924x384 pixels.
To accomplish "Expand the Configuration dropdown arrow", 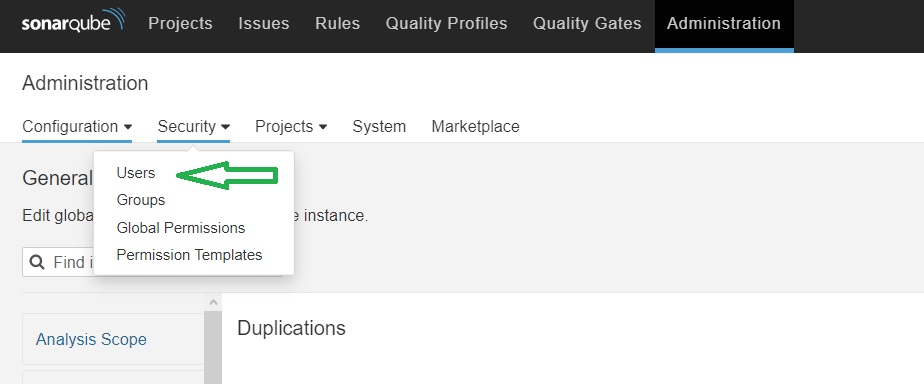I will tap(128, 127).
